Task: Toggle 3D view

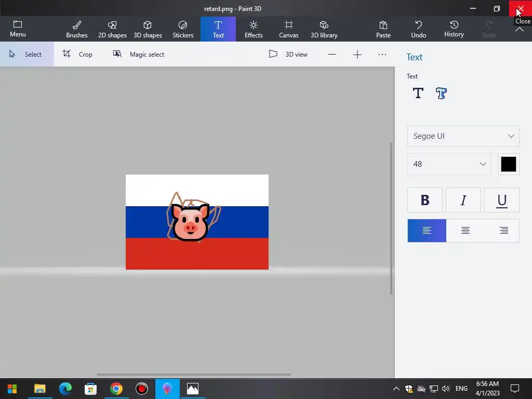Action: (288, 54)
